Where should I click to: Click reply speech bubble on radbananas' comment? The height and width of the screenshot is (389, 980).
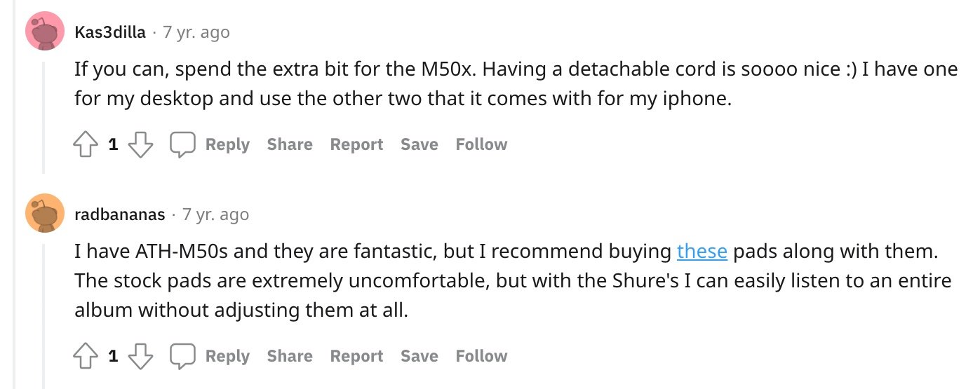click(182, 356)
